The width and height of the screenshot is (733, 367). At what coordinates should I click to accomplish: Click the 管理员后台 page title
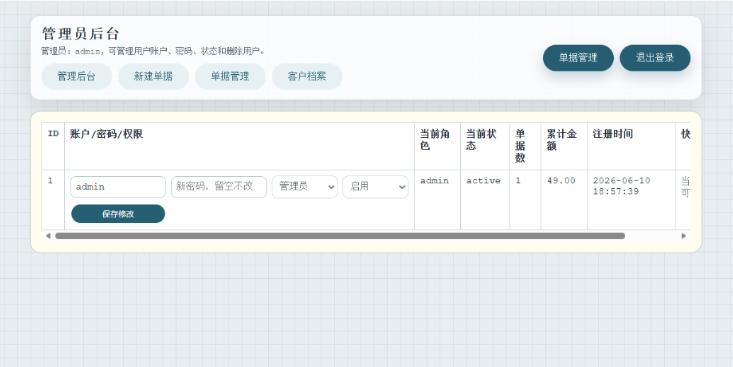coord(81,34)
